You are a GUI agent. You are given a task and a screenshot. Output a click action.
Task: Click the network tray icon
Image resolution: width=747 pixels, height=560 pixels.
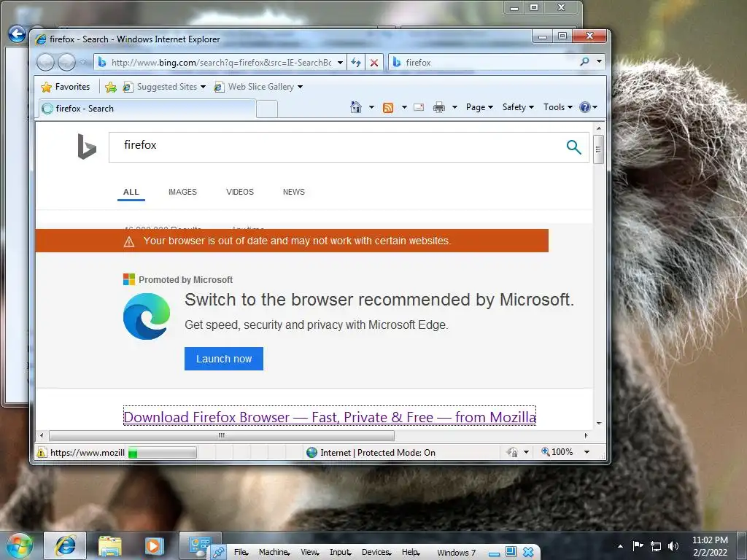(656, 545)
